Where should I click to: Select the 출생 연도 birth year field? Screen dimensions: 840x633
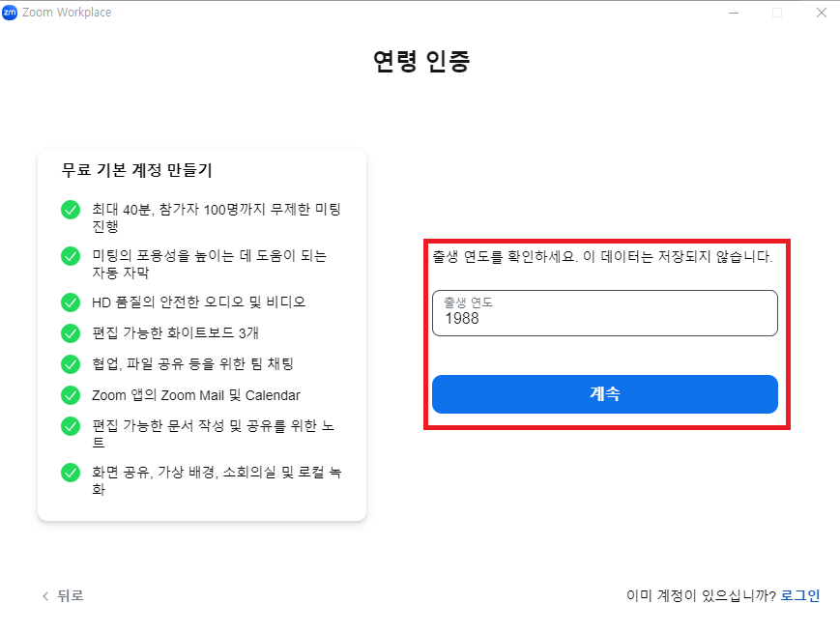(x=604, y=313)
